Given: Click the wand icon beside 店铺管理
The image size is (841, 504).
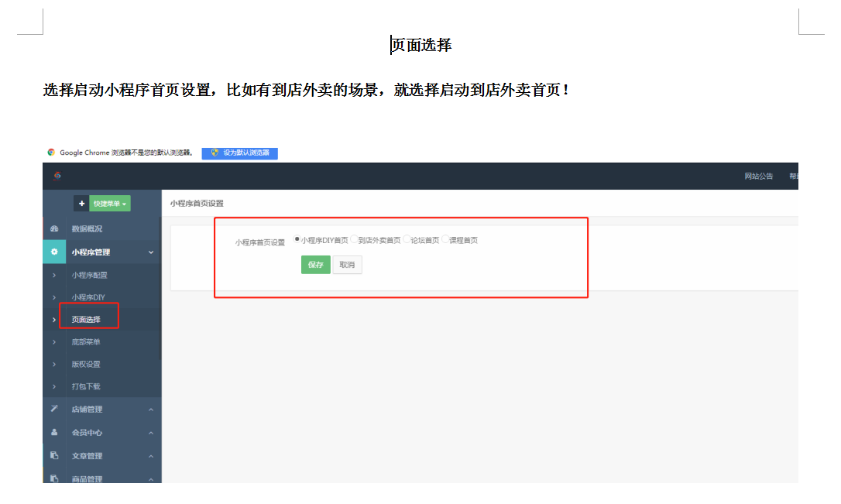Looking at the screenshot, I should point(54,409).
